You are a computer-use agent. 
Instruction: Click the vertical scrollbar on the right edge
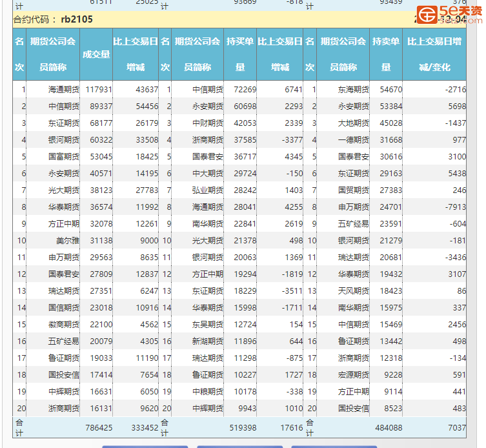point(476,226)
